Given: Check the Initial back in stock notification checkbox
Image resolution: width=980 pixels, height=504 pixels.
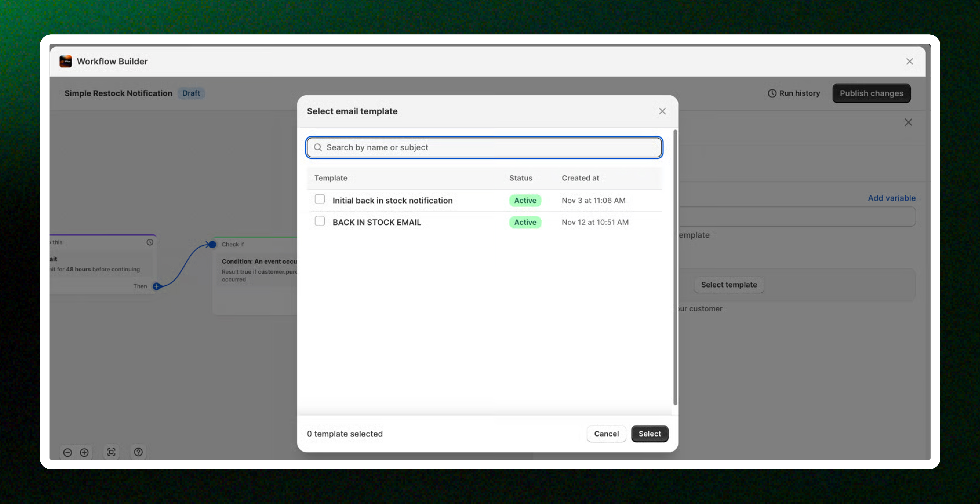Looking at the screenshot, I should (x=320, y=199).
